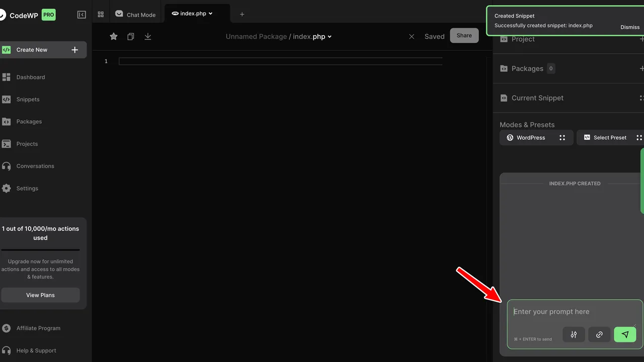644x362 pixels.
Task: Open Packages from the sidebar
Action: click(x=29, y=121)
